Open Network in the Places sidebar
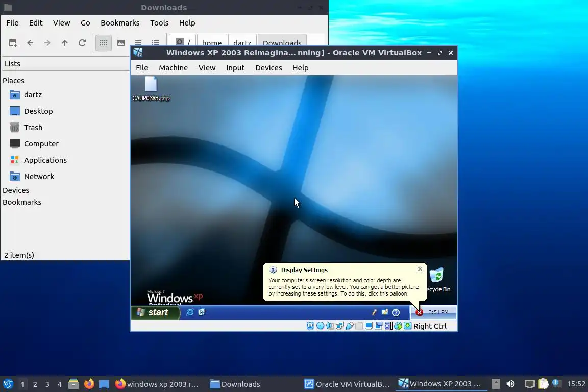 click(39, 176)
